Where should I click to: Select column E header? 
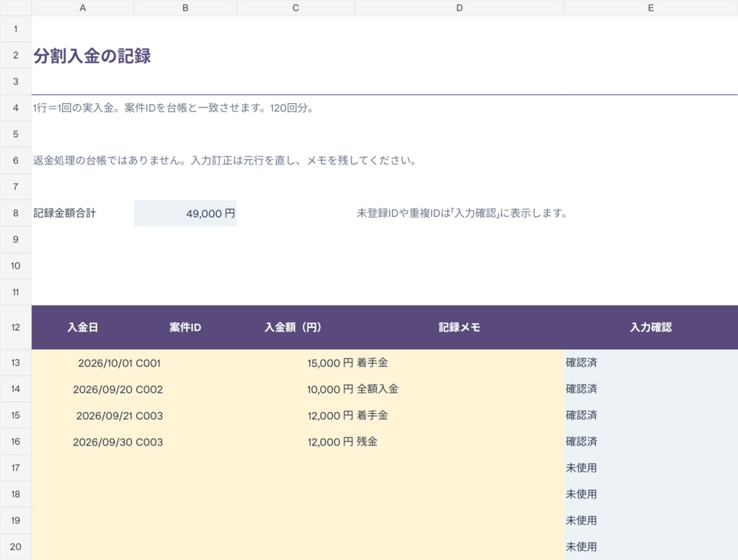coord(651,8)
